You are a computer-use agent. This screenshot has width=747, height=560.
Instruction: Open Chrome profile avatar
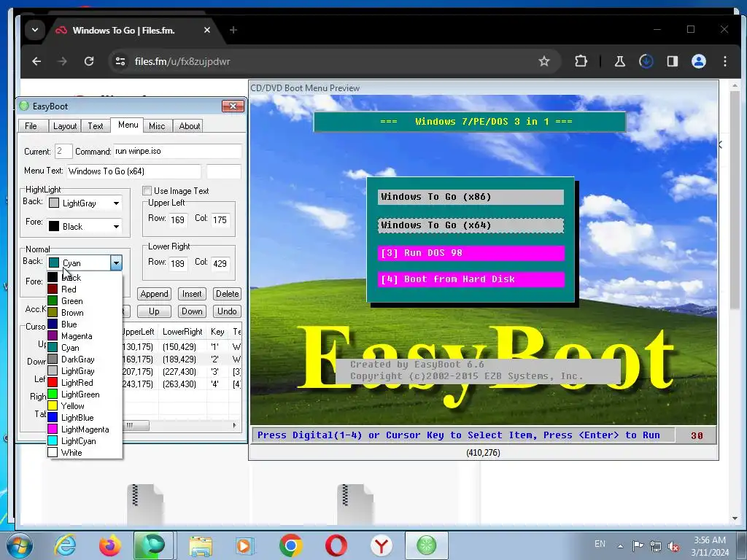(698, 61)
